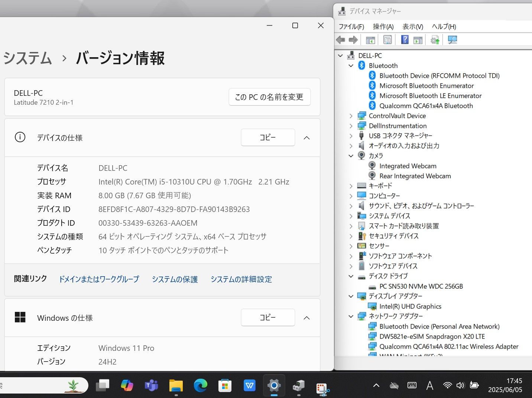Select Microsoft Bluetooth LE Enumerator
The image size is (532, 398).
(430, 96)
